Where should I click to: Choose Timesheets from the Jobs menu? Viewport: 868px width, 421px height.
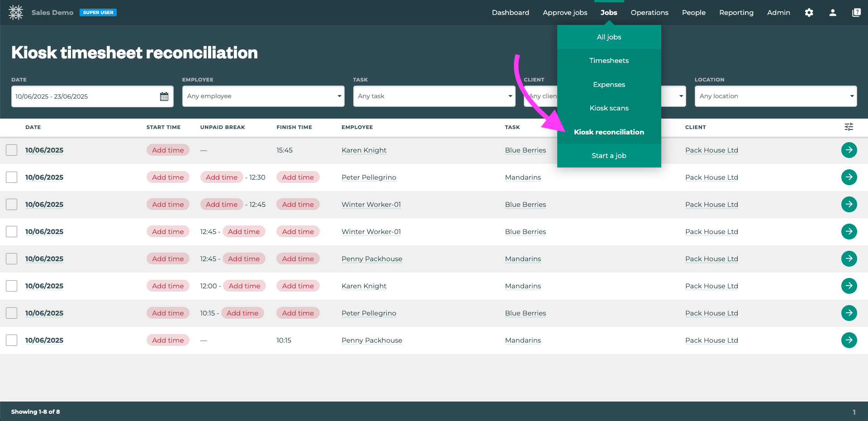point(609,61)
